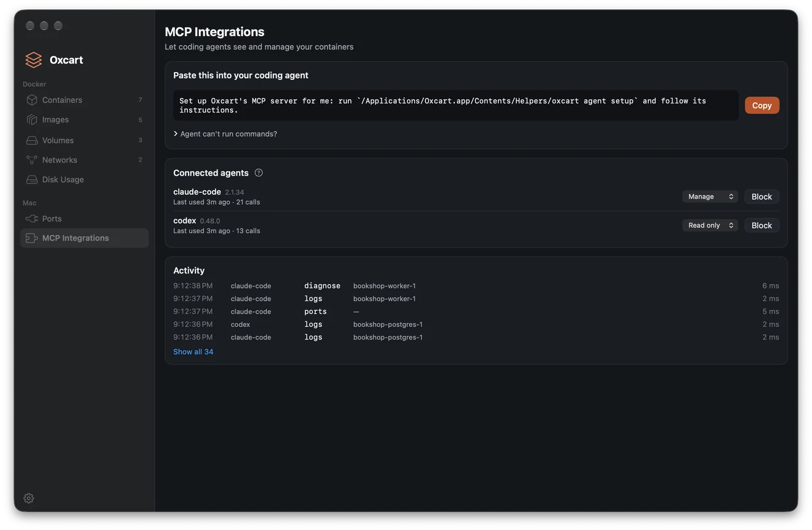Click the Images icon in sidebar
Image resolution: width=812 pixels, height=530 pixels.
tap(32, 119)
